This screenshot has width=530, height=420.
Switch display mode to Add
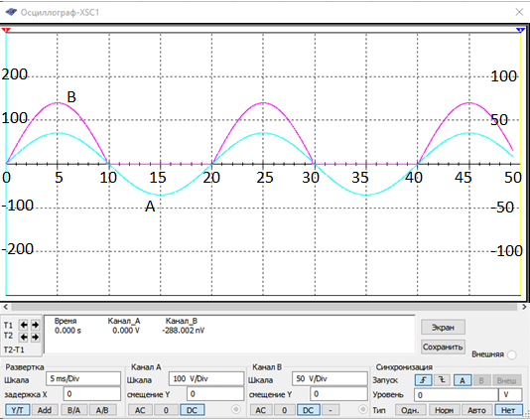[45, 410]
